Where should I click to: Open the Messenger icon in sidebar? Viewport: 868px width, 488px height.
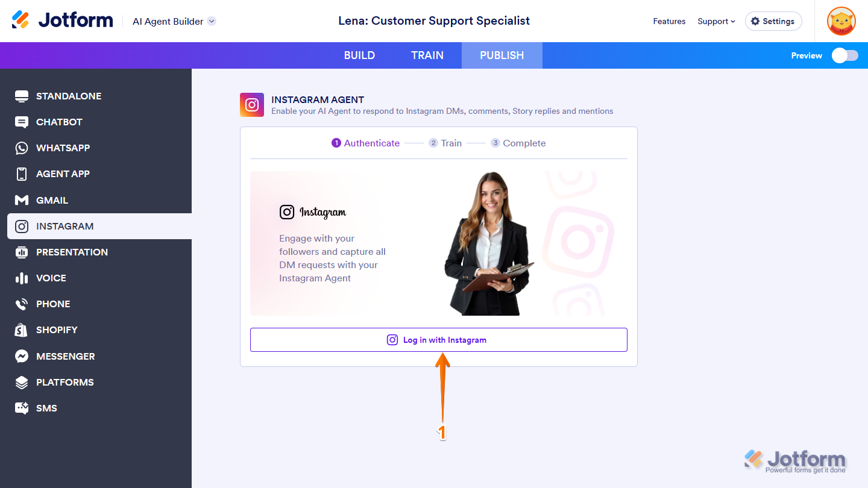(x=22, y=356)
